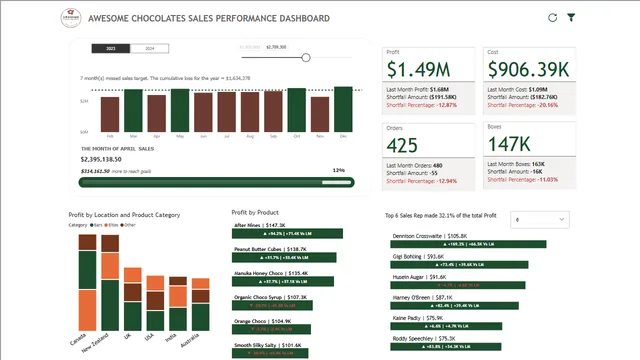Click the Profit by Product heading
Viewport: 640px width, 360px height.
255,212
